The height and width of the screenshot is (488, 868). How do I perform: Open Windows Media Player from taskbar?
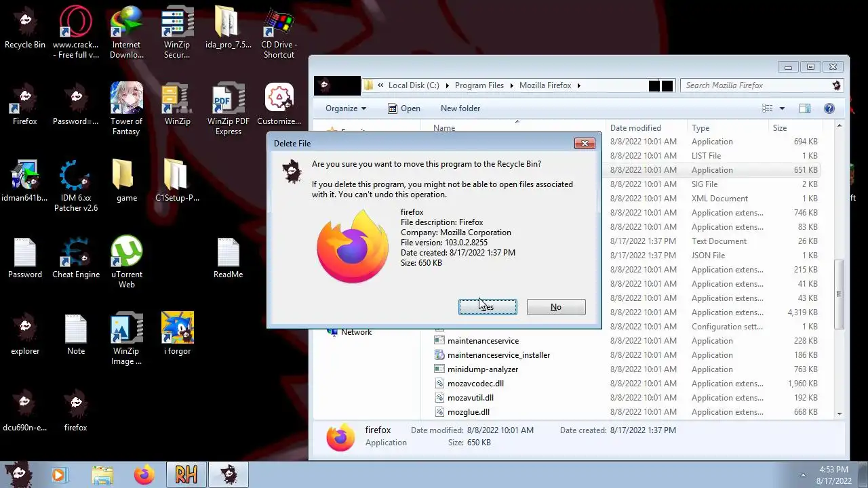pos(59,476)
